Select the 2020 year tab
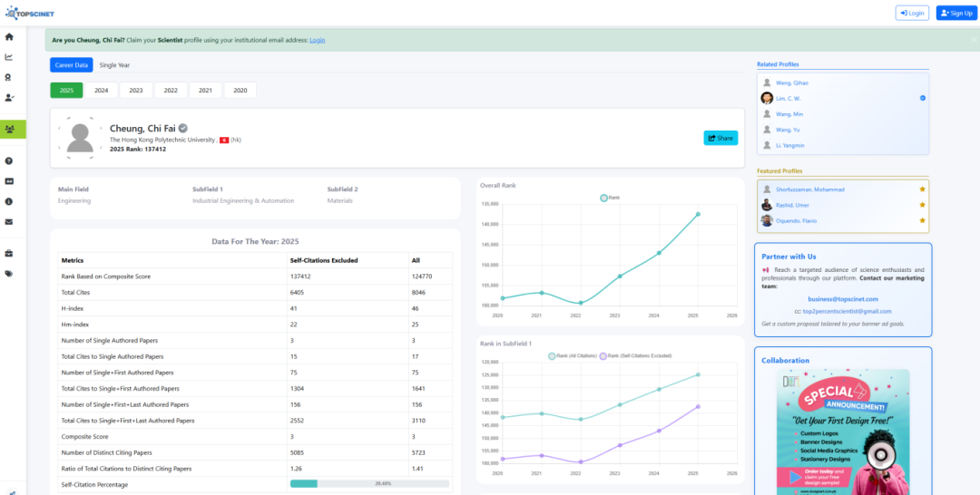Image resolution: width=980 pixels, height=495 pixels. tap(240, 91)
